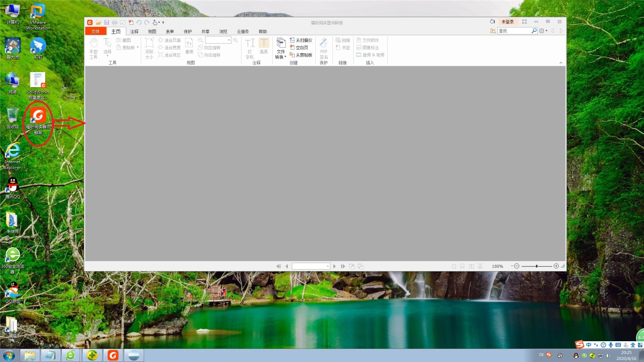
Task: Click the Foxit Reader (福昕阅读器) desktop shortcut
Action: pos(38,121)
